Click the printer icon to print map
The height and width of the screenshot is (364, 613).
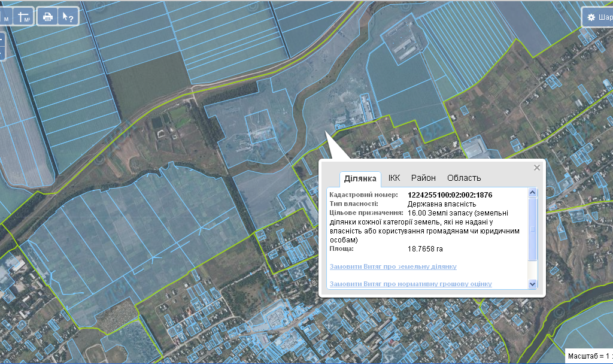click(x=48, y=17)
